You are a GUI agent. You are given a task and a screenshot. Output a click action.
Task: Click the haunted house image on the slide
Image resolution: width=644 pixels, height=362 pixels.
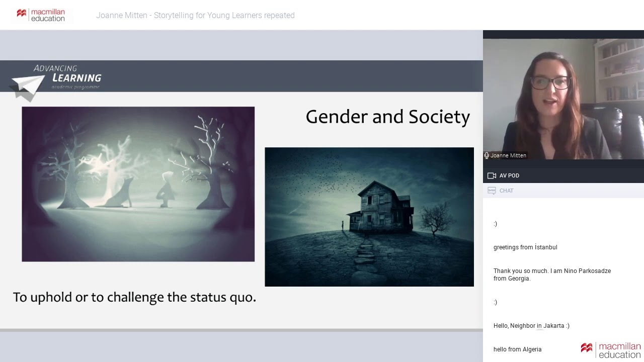click(x=369, y=217)
